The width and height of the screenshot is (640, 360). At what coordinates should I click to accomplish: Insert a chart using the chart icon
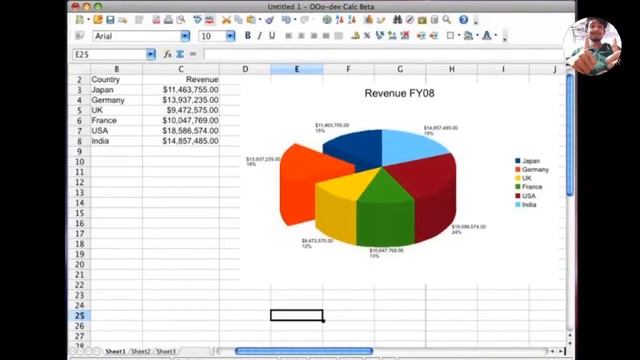point(369,20)
